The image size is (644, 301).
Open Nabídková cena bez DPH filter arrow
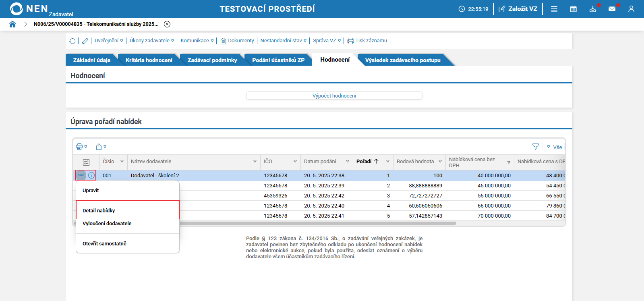click(x=509, y=162)
